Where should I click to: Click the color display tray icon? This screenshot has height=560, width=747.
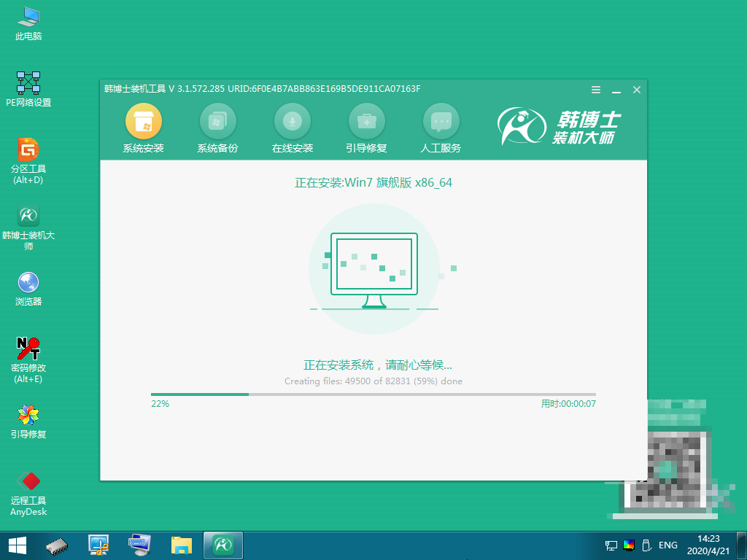point(629,545)
